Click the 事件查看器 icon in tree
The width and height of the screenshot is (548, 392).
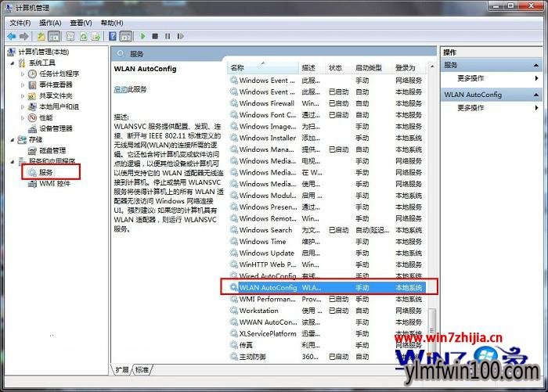tap(32, 85)
